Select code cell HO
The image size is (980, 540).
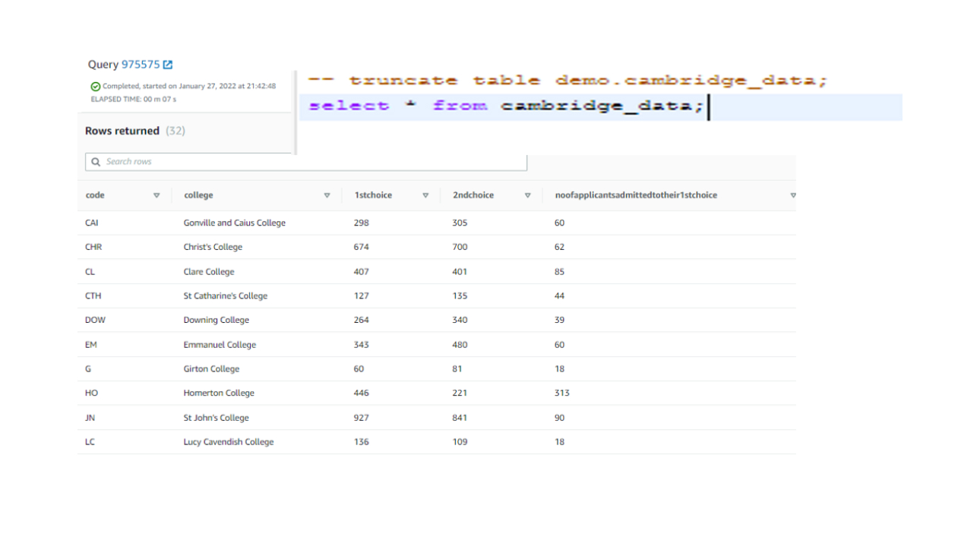tap(92, 393)
